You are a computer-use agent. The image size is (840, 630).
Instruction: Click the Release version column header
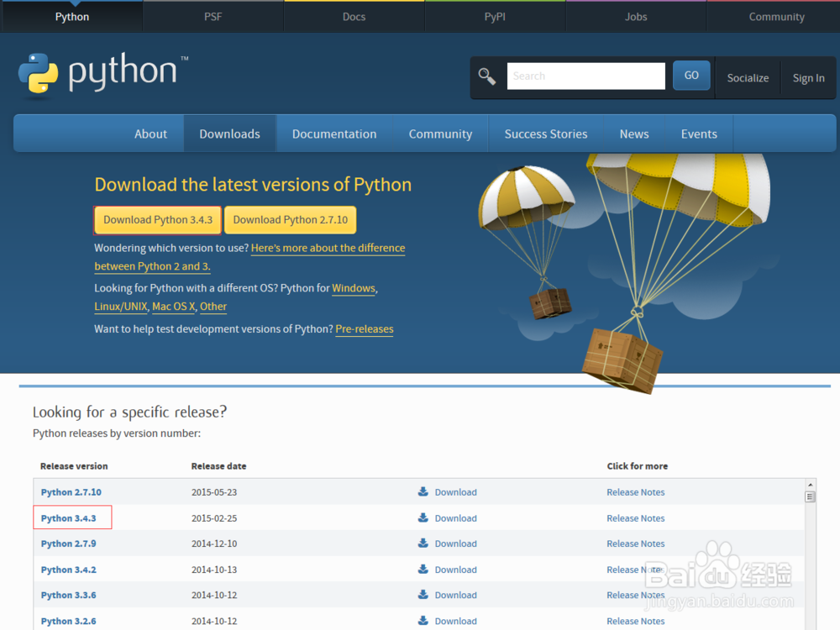click(74, 466)
